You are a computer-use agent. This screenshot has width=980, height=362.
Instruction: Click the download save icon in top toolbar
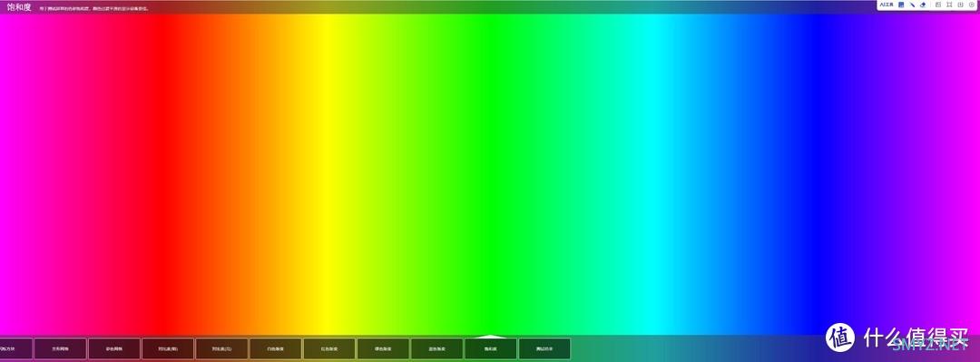tap(961, 5)
